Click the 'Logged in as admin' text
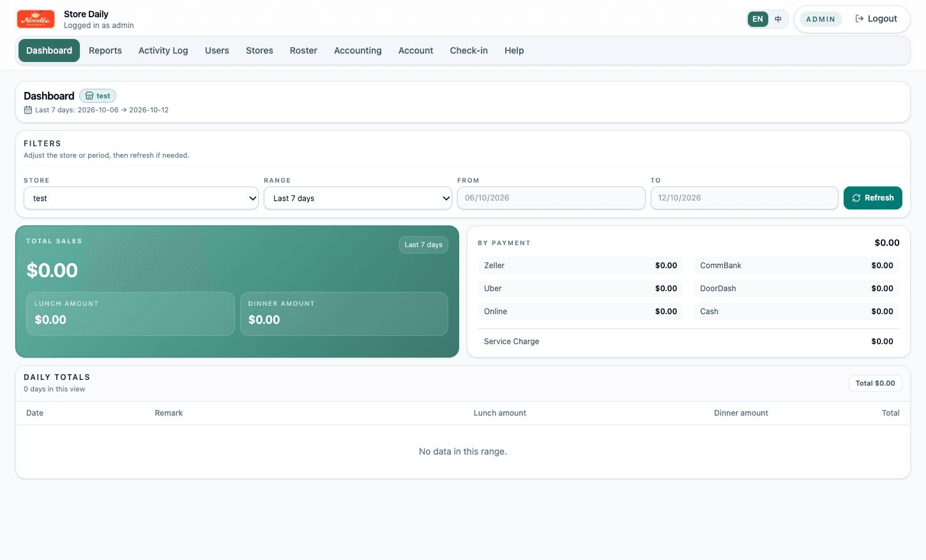 [99, 26]
